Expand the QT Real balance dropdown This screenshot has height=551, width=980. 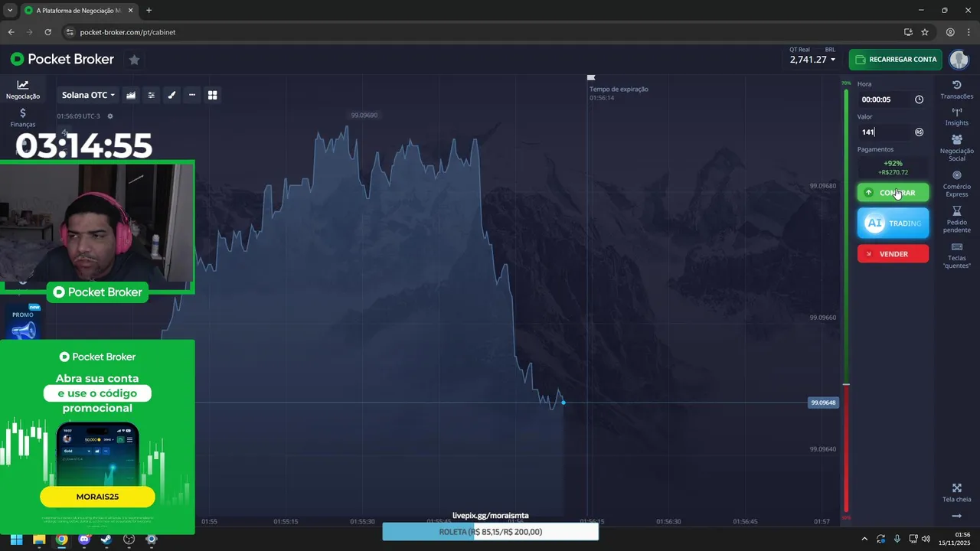(812, 59)
